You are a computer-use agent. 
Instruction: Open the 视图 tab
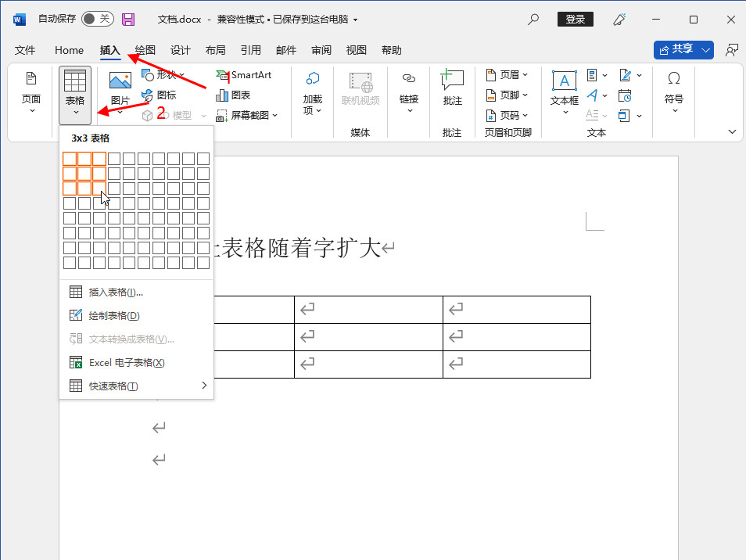click(357, 50)
